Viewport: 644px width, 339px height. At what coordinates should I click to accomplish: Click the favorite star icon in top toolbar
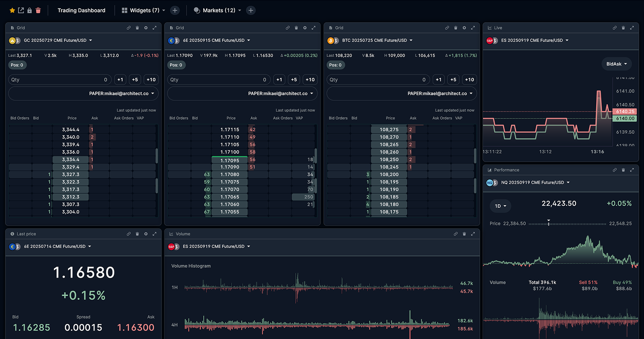(x=12, y=10)
